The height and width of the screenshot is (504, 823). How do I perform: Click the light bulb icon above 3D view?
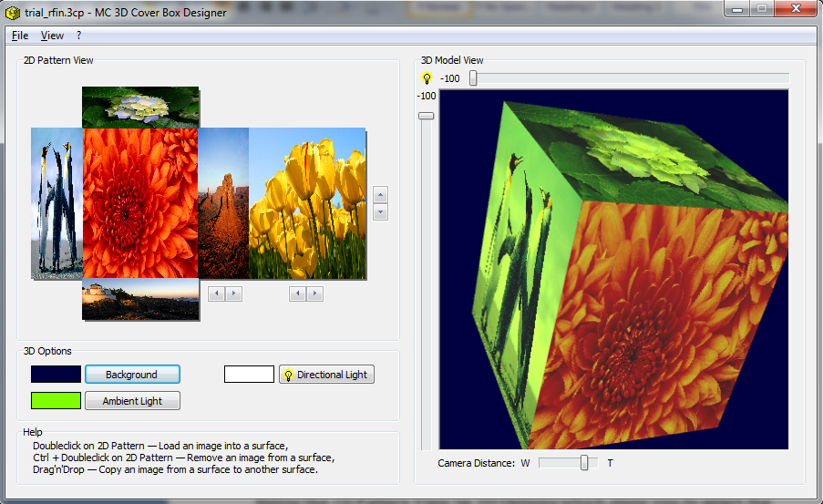point(427,78)
